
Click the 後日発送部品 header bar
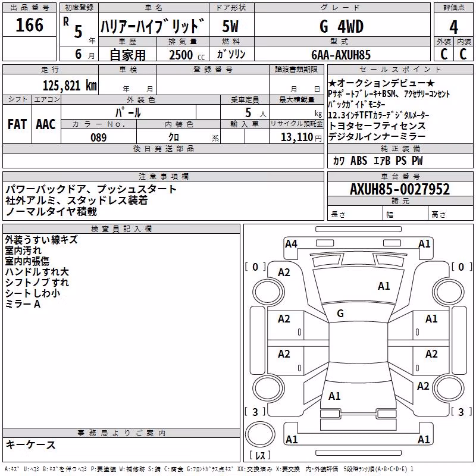(163, 148)
